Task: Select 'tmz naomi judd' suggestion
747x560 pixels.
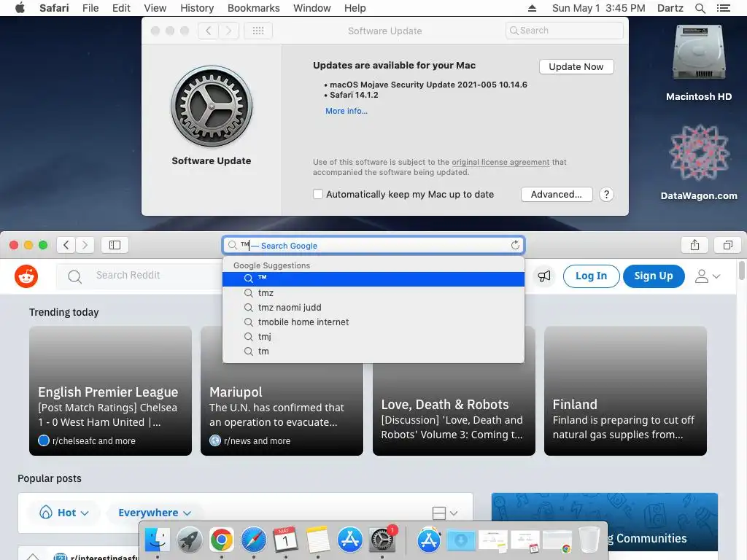Action: (373, 308)
